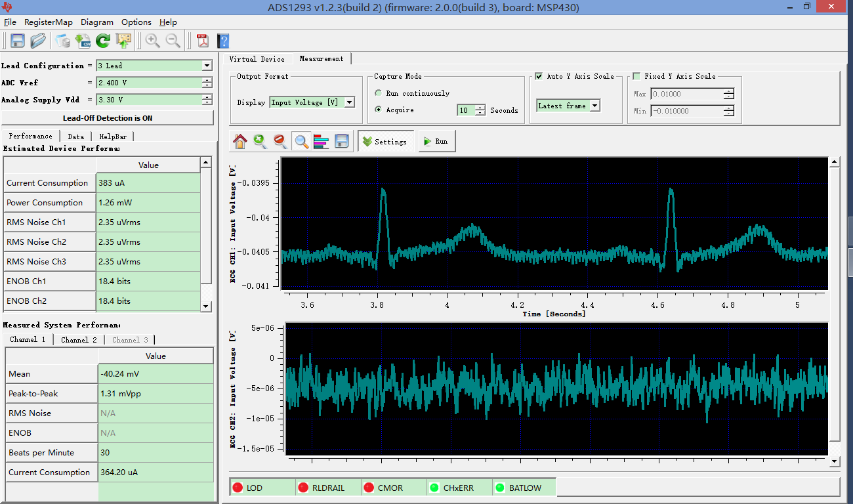
Task: Reset plot view with the home icon
Action: (x=240, y=141)
